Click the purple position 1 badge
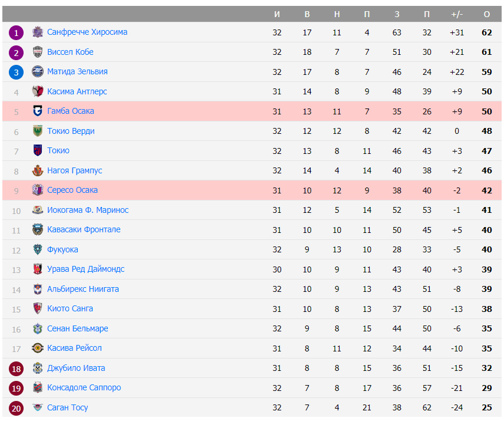Viewport: 504px width, 421px height. [17, 32]
